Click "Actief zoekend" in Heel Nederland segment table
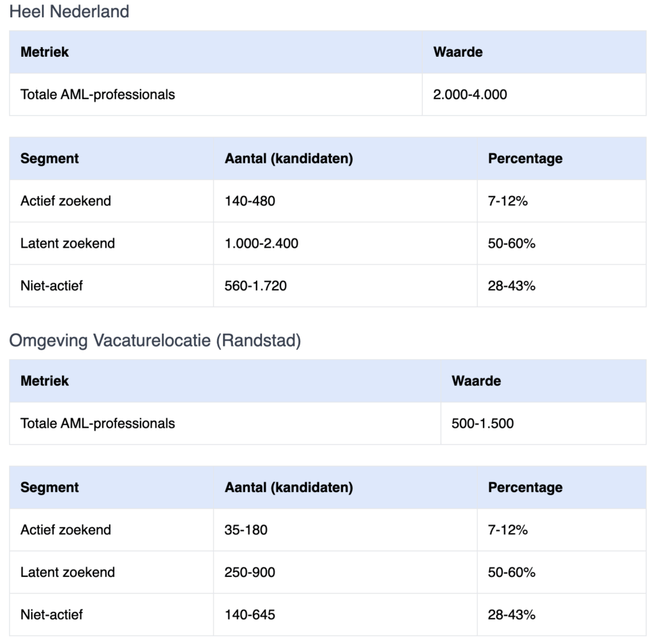Image resolution: width=654 pixels, height=644 pixels. coord(66,201)
